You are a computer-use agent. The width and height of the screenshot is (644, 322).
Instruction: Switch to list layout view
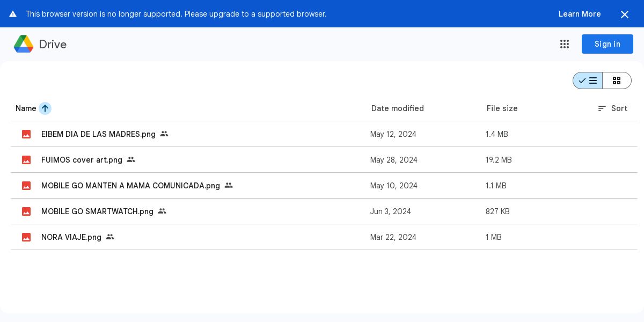588,80
